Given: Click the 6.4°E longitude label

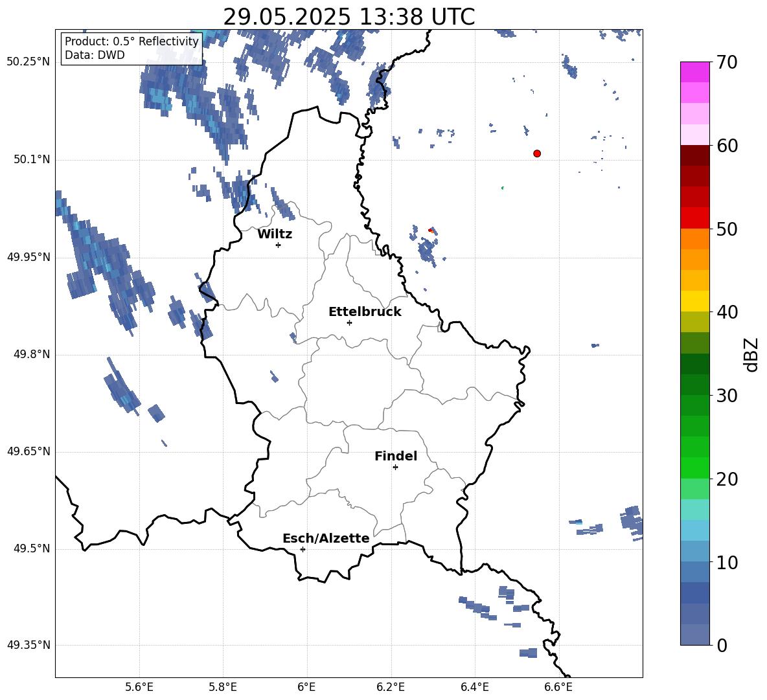Looking at the screenshot, I should pos(474,687).
